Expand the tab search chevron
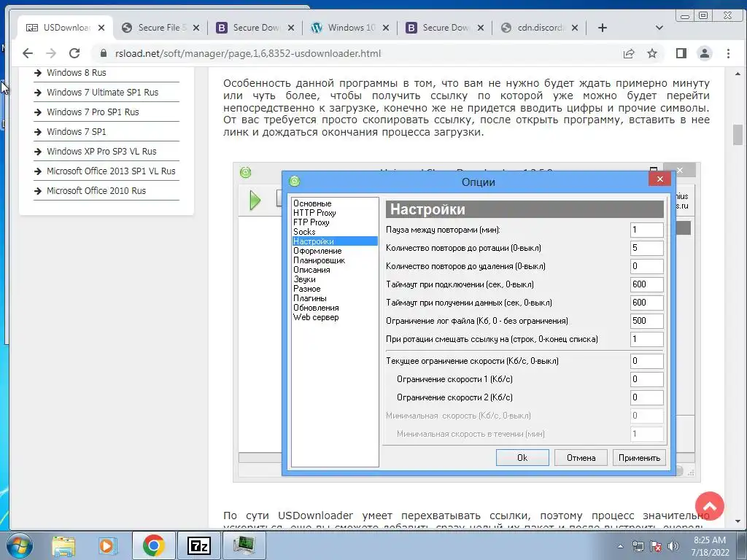Screen dimensions: 747x560 pyautogui.click(x=659, y=28)
